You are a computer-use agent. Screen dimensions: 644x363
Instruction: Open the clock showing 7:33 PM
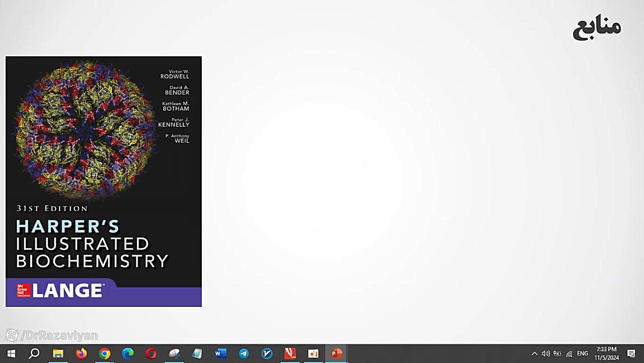pos(606,353)
